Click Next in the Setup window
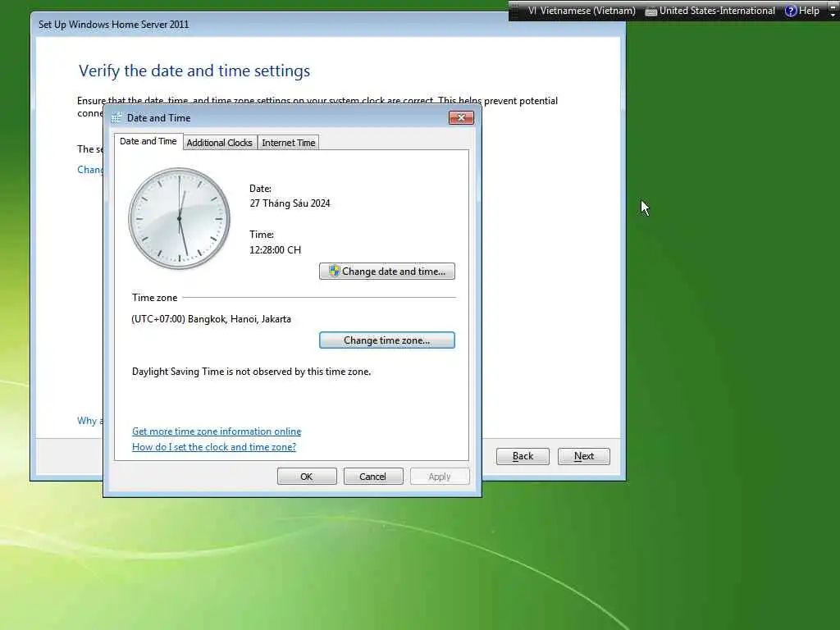The width and height of the screenshot is (840, 630). tap(584, 456)
